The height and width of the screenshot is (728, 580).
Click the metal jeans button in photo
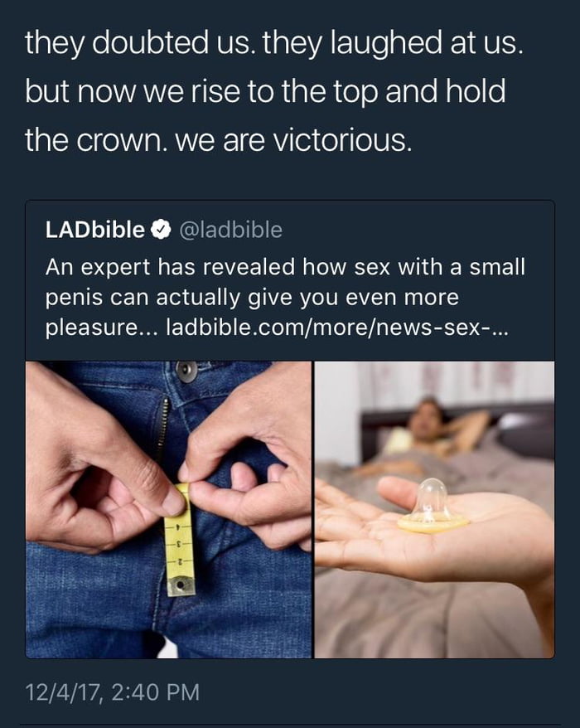[x=187, y=372]
